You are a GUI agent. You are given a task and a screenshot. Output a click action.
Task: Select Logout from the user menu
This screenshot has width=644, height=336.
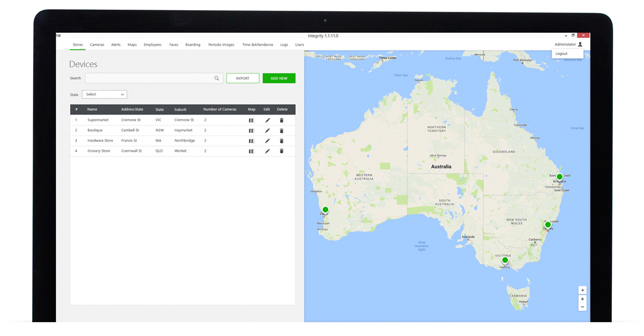(562, 54)
